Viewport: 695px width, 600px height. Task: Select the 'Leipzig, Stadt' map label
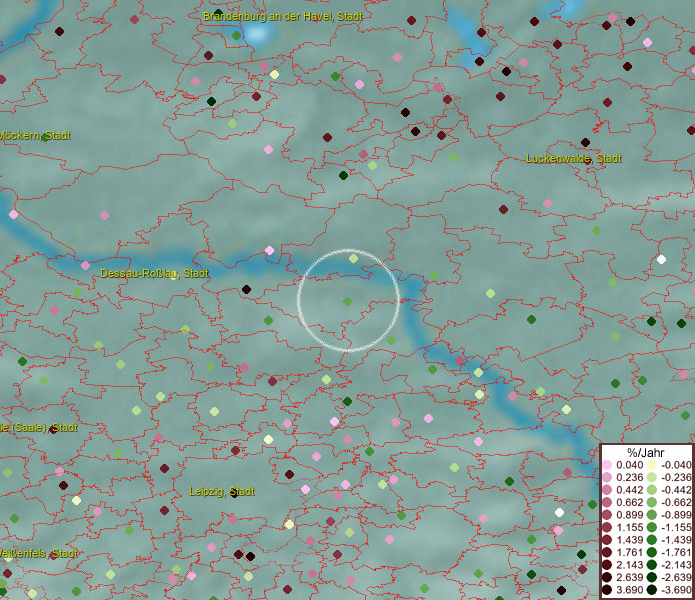222,491
